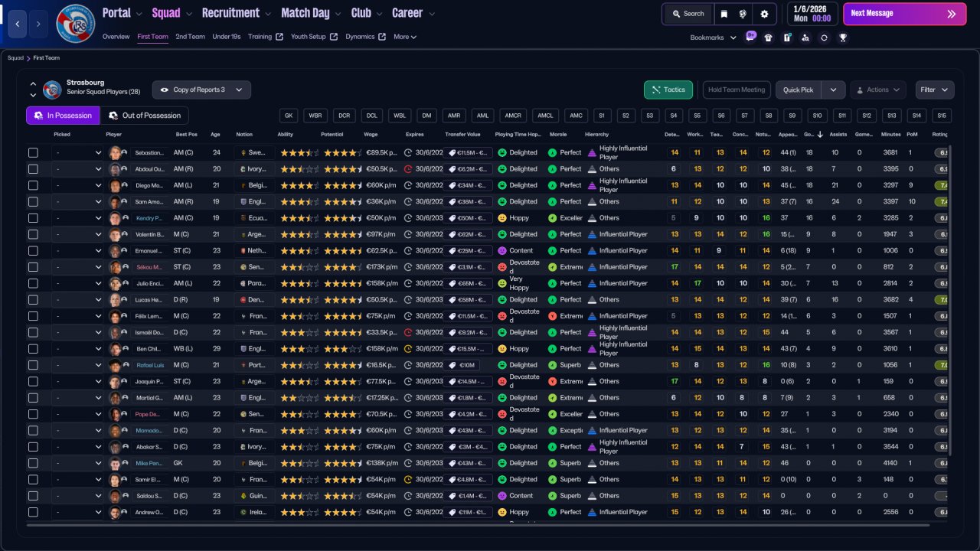The height and width of the screenshot is (551, 980).
Task: Open the Club menu
Action: click(366, 13)
